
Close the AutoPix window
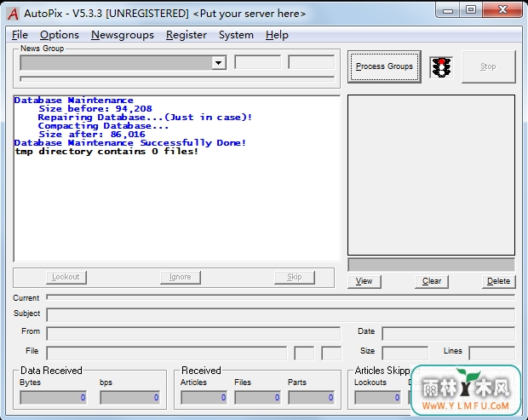[x=502, y=10]
